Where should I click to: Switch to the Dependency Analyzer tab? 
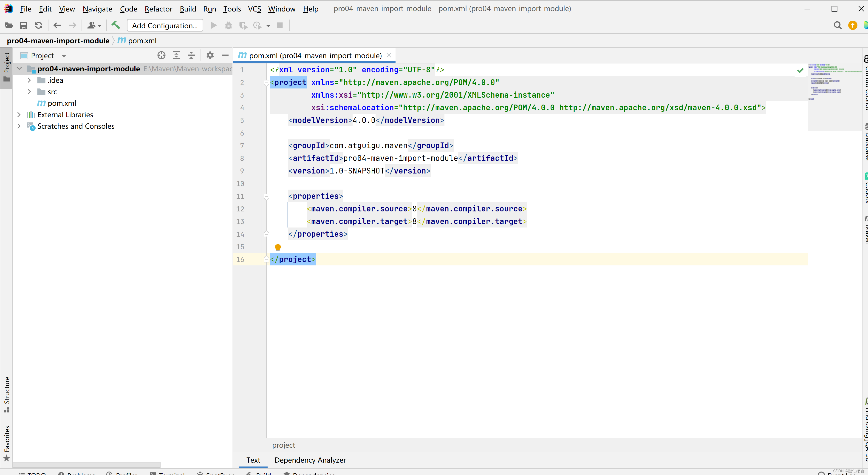click(x=310, y=460)
